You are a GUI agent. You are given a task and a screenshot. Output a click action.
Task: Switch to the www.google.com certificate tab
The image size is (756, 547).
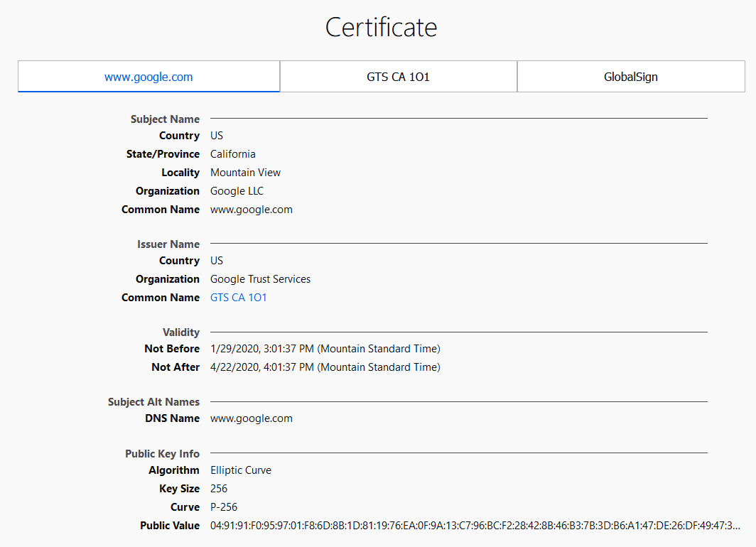[x=148, y=77]
